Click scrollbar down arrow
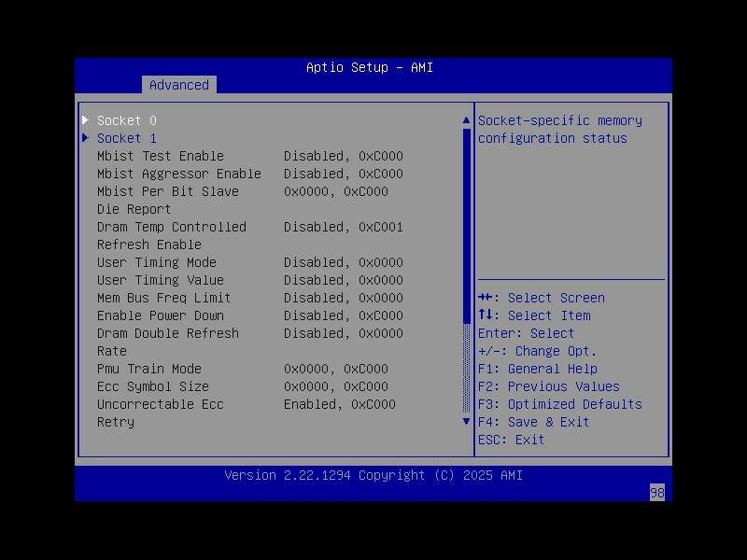 [x=466, y=422]
